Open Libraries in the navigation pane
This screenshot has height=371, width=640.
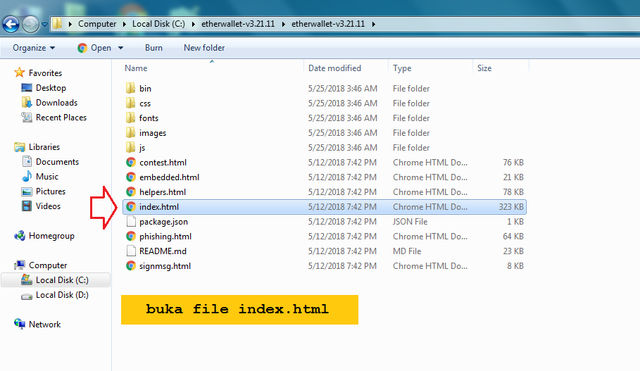point(44,147)
